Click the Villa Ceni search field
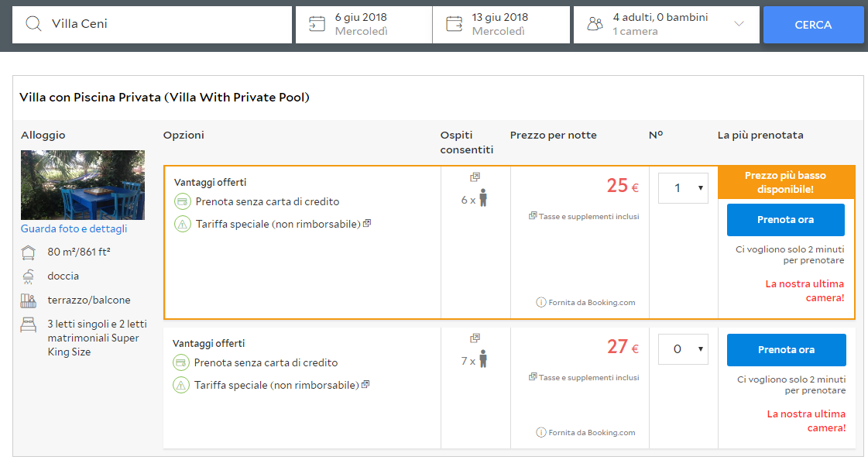This screenshot has width=868, height=460. click(x=166, y=24)
